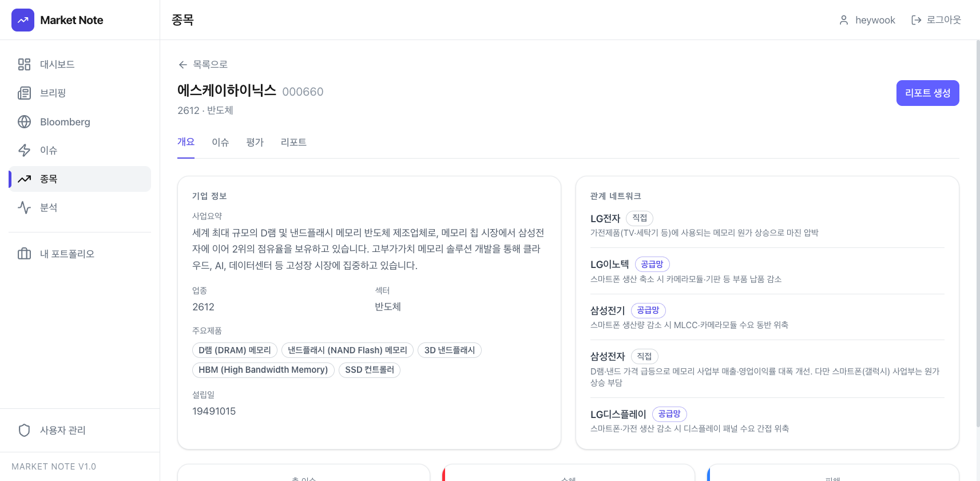Select 삼성전기 in the 관계 네트워크 list
This screenshot has width=980, height=481.
point(608,310)
